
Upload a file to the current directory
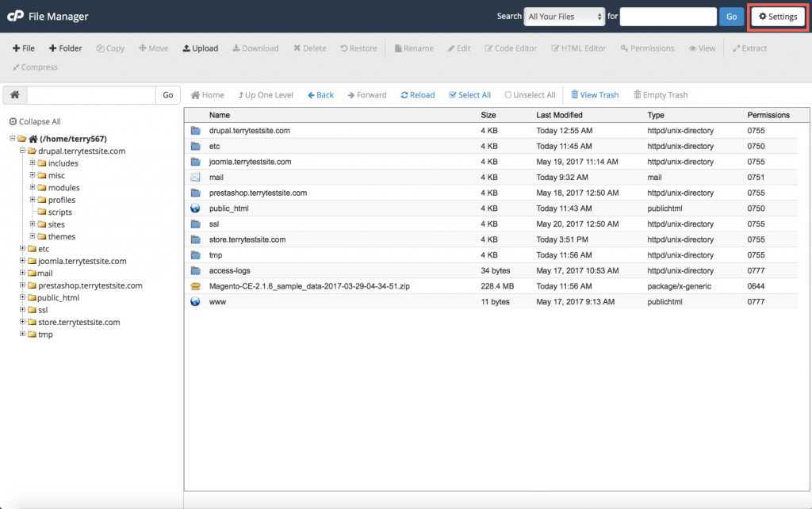(200, 48)
